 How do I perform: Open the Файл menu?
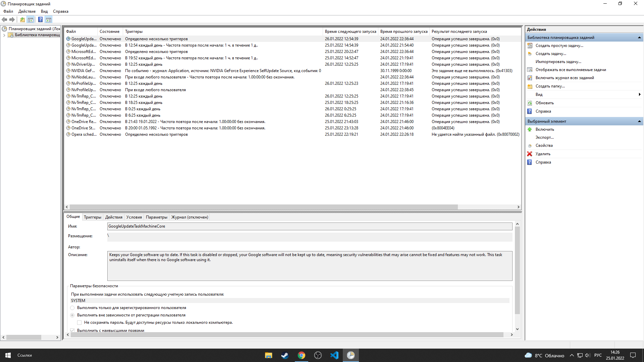8,11
